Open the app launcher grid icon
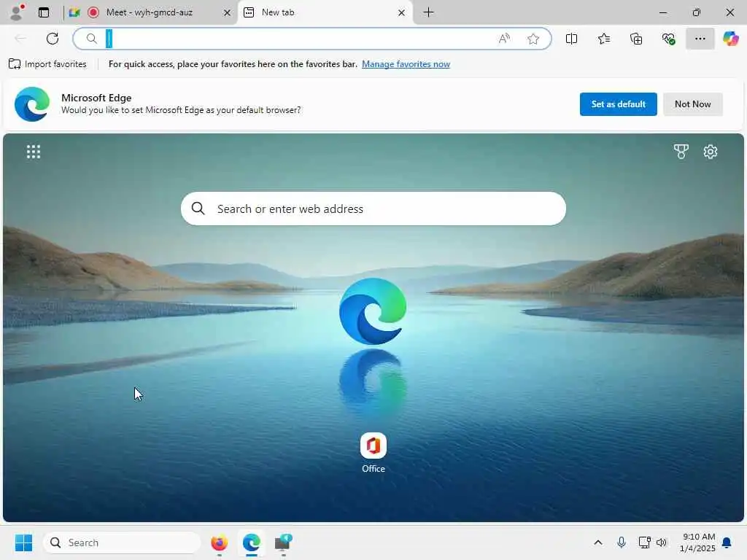This screenshot has height=560, width=747. pyautogui.click(x=34, y=152)
